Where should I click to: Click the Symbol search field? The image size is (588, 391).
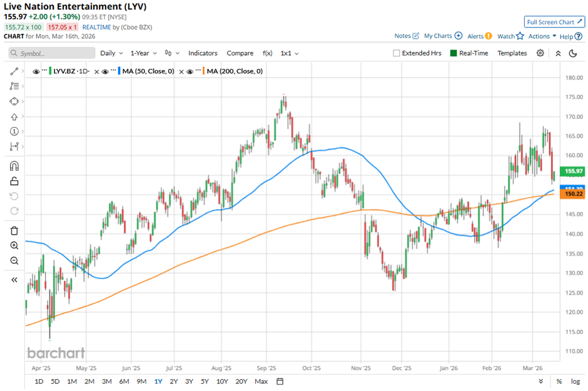click(51, 53)
